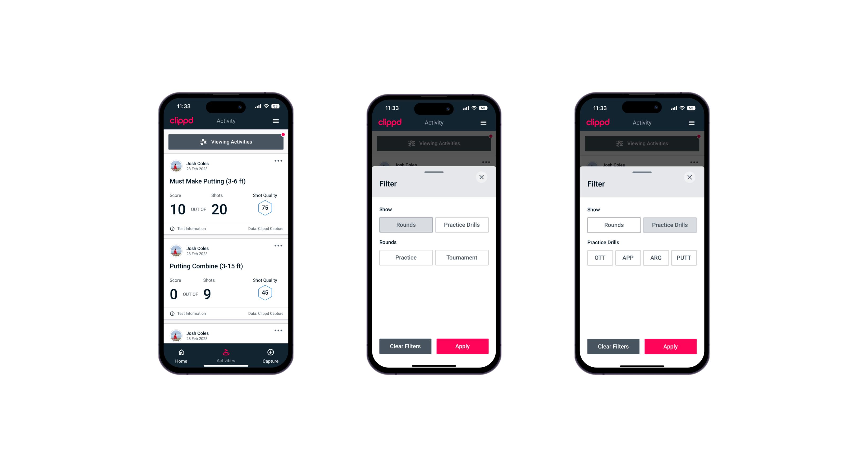This screenshot has height=467, width=868.
Task: Select the Tournament rounds filter option
Action: (461, 258)
